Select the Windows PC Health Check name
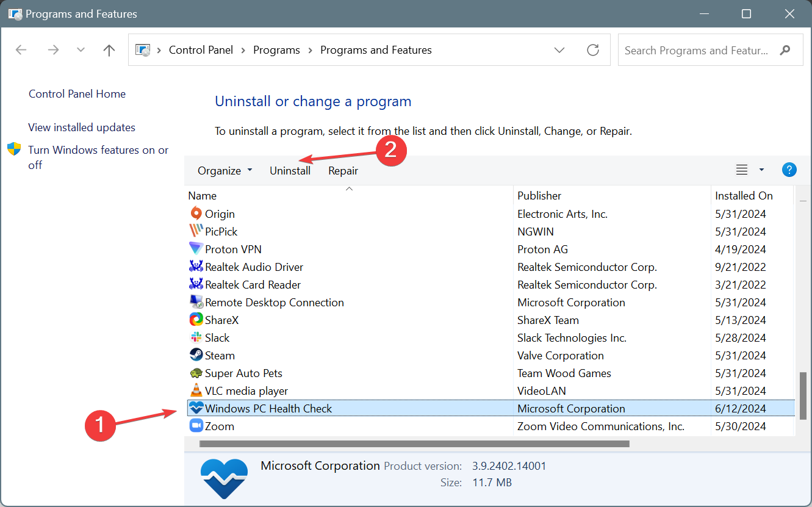812x507 pixels. (268, 408)
